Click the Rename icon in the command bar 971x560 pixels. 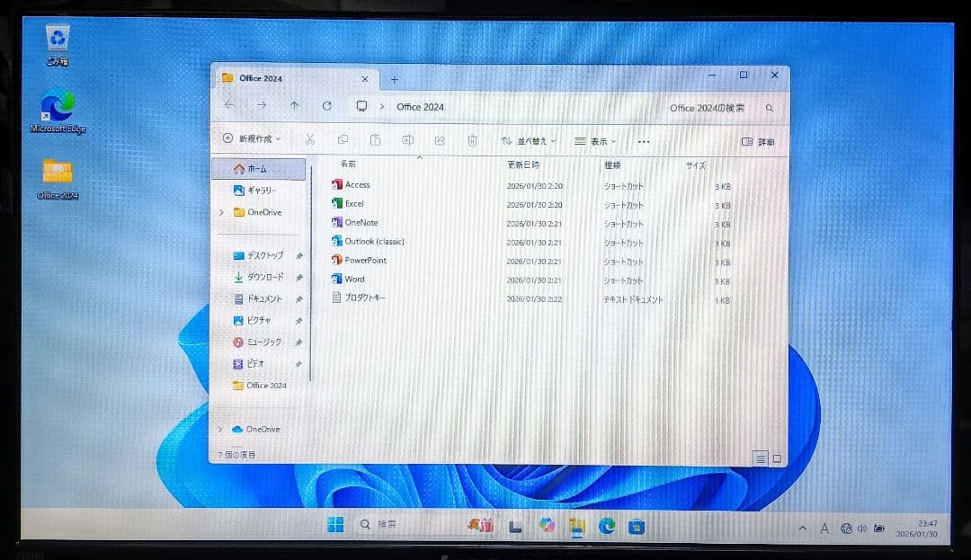[x=407, y=140]
